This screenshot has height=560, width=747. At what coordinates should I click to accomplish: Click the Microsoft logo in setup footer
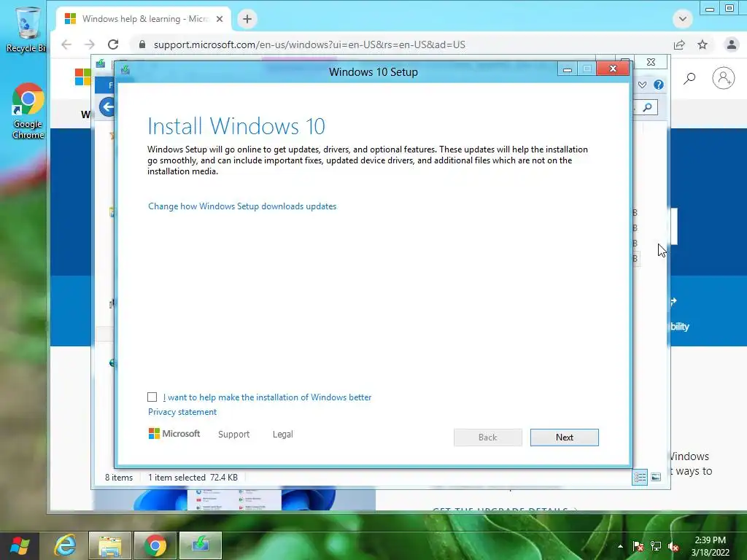coord(174,434)
